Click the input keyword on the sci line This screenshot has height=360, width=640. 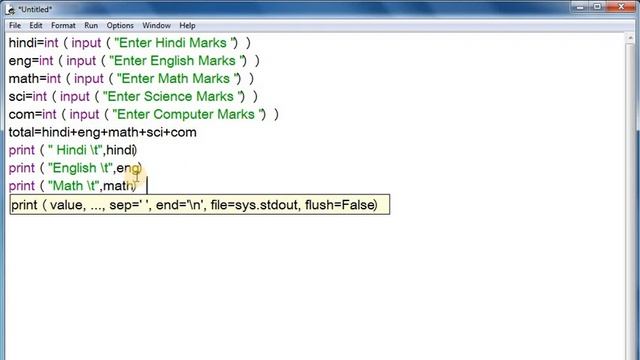[75, 96]
